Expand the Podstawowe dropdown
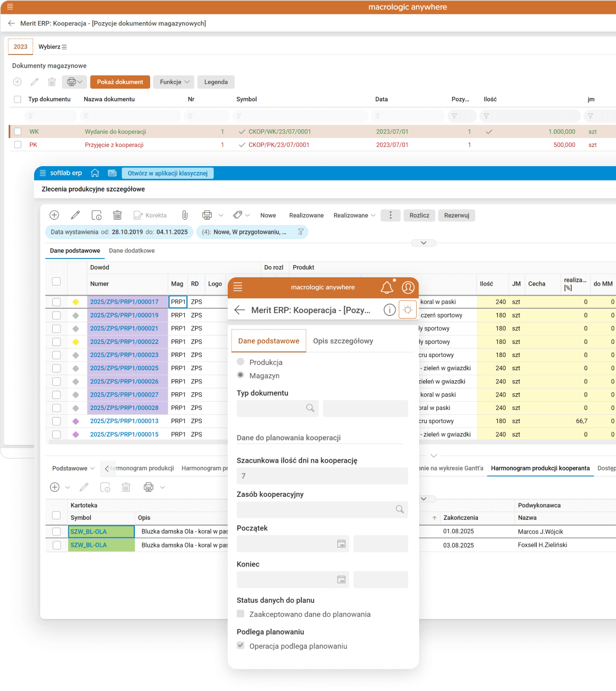This screenshot has width=616, height=691. click(x=73, y=468)
